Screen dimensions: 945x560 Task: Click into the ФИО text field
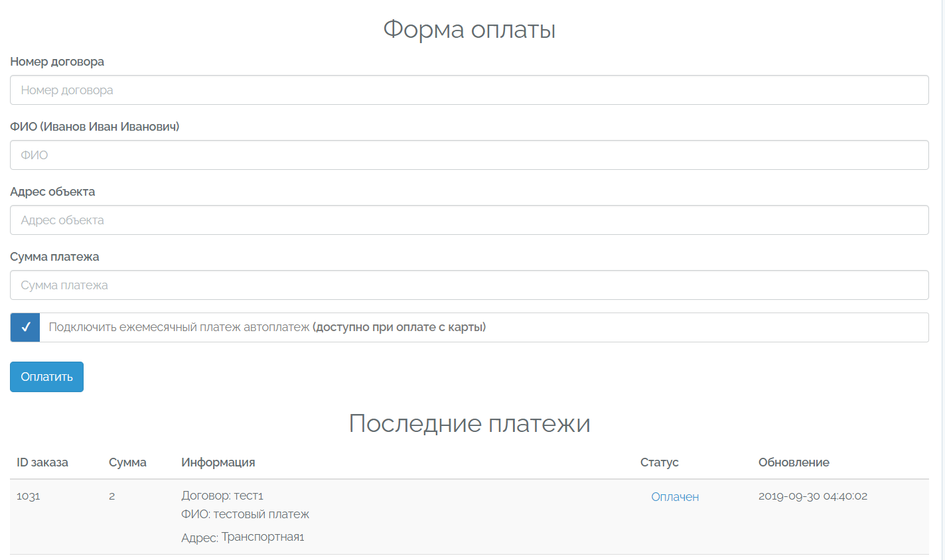tap(469, 155)
